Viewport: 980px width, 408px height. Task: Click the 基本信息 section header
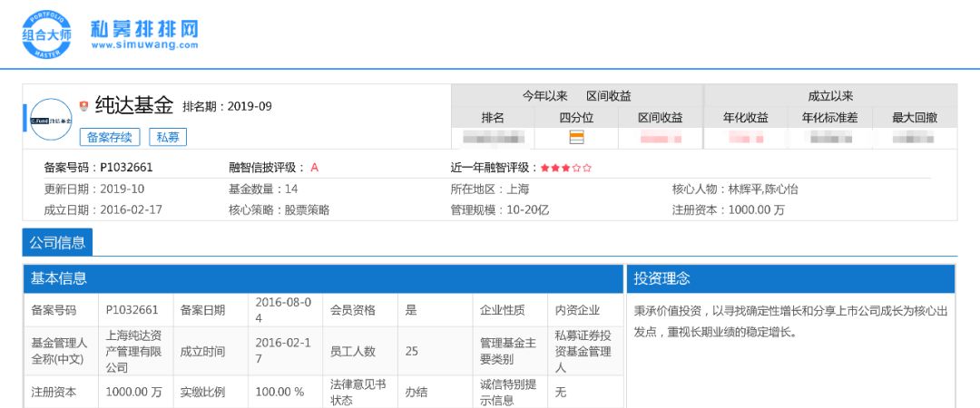point(324,278)
